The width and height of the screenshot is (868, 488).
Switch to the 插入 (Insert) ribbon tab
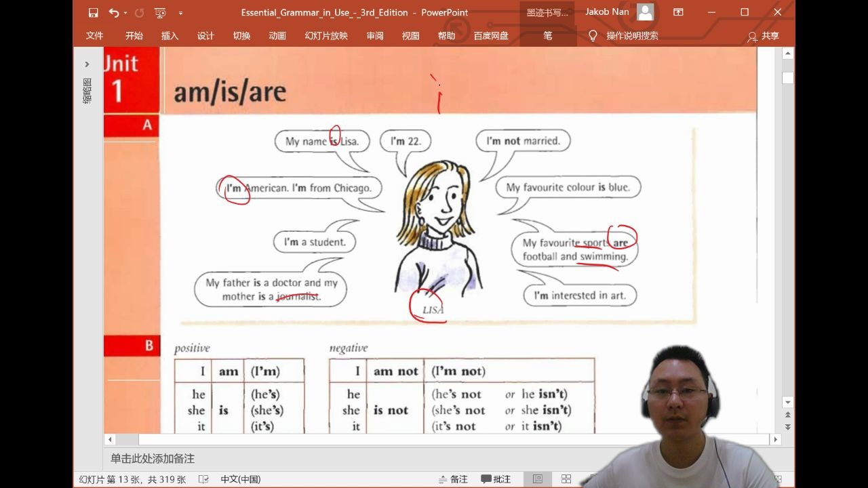click(x=170, y=36)
